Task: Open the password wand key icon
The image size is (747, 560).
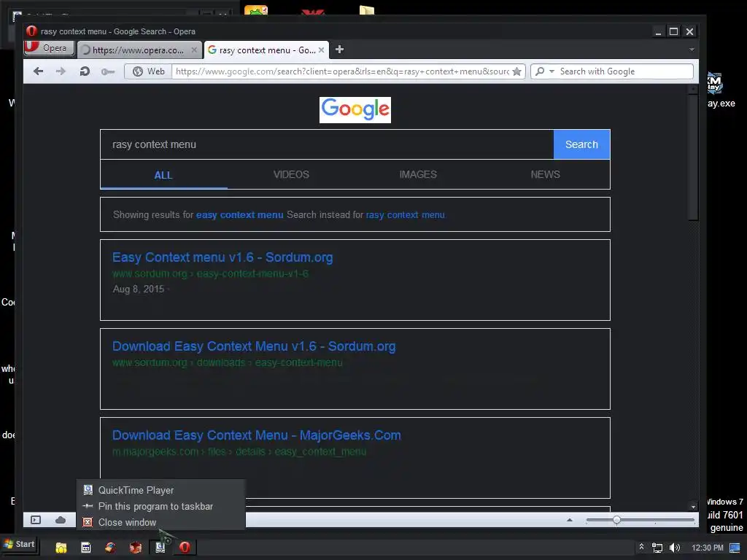Action: [x=108, y=71]
